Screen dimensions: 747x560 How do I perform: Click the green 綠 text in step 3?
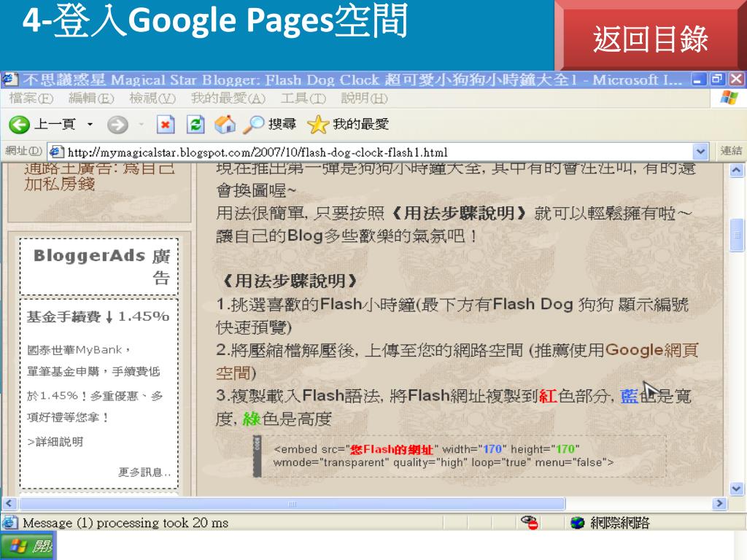(252, 419)
